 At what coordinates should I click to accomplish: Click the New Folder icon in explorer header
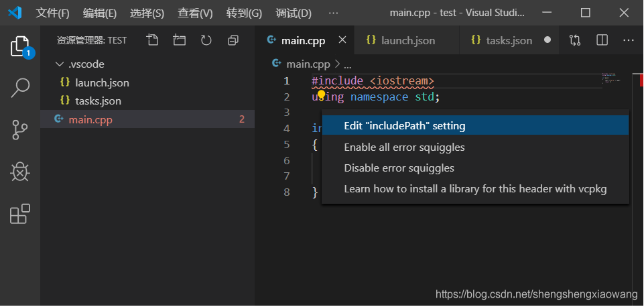click(x=179, y=40)
